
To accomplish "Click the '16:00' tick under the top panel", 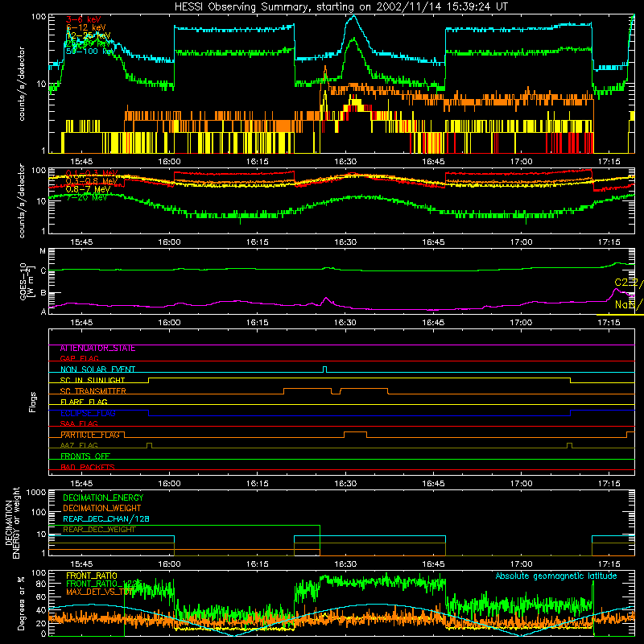I will pyautogui.click(x=170, y=162).
